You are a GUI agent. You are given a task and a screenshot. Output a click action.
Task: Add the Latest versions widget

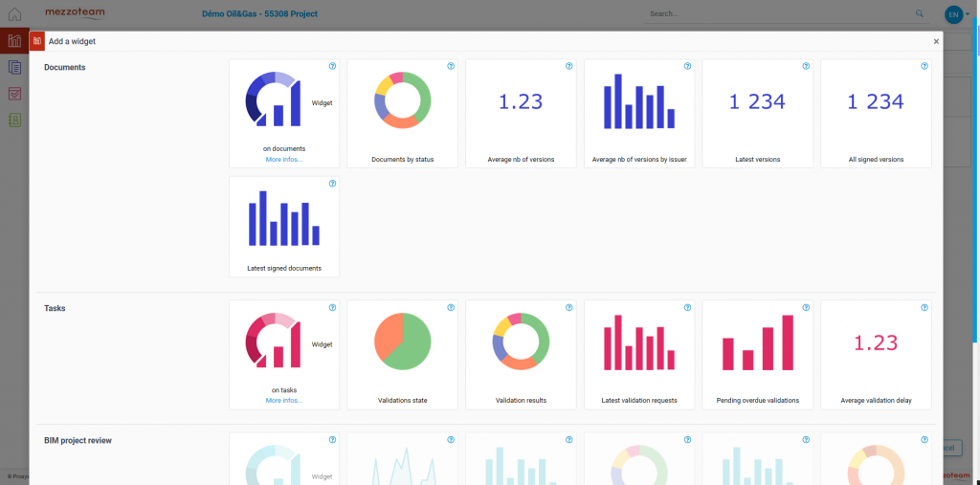(758, 113)
